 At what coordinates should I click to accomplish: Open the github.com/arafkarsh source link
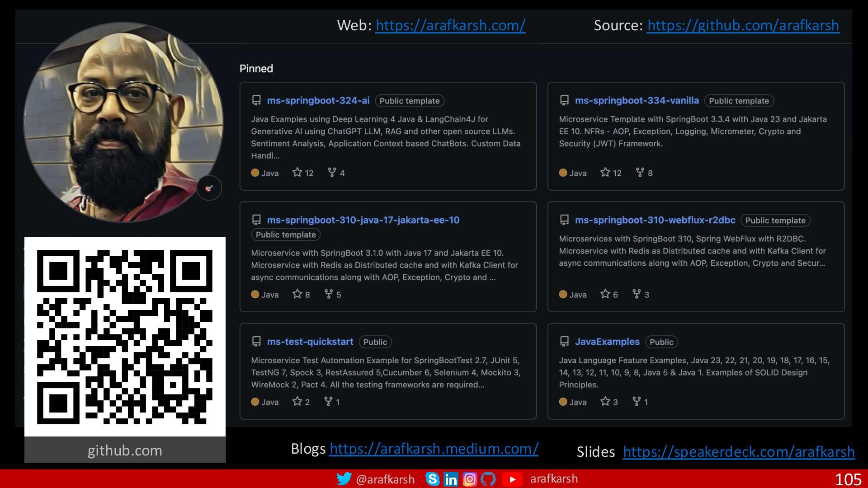coord(743,26)
